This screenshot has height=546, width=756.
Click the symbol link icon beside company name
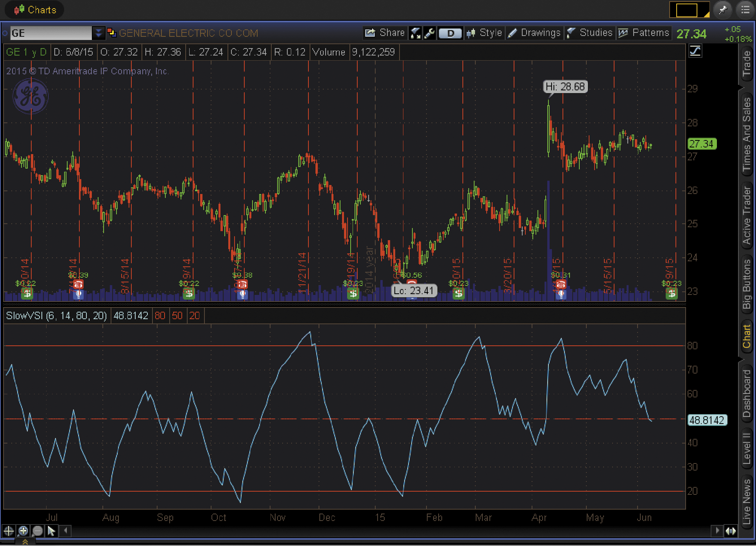112,33
